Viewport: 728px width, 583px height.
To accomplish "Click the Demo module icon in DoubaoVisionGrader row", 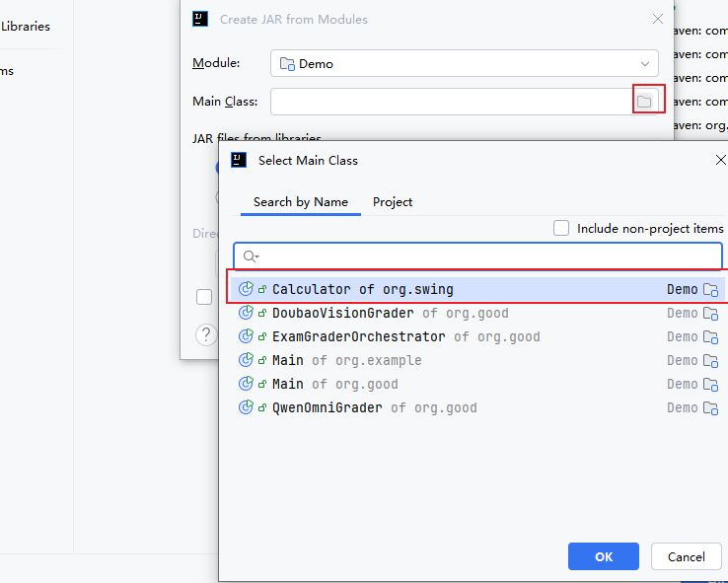I will pos(710,314).
